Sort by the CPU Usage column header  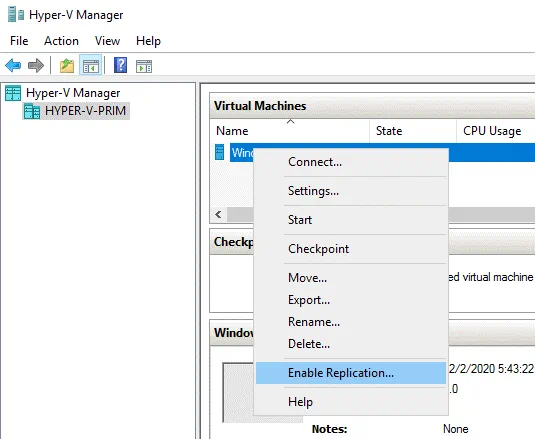[496, 131]
